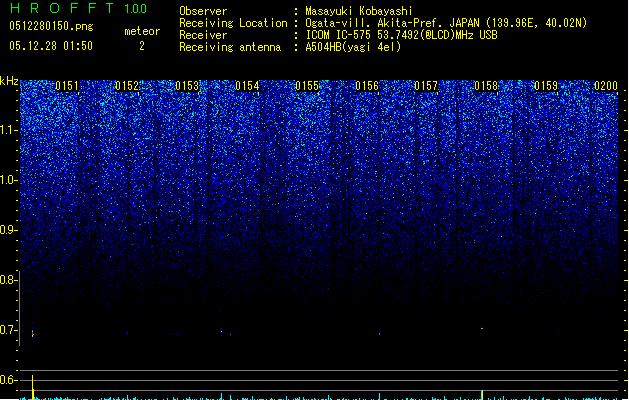Screen dimensions: 629x400
Task: Click the 1.0 kHz axis label
Action: (9, 180)
